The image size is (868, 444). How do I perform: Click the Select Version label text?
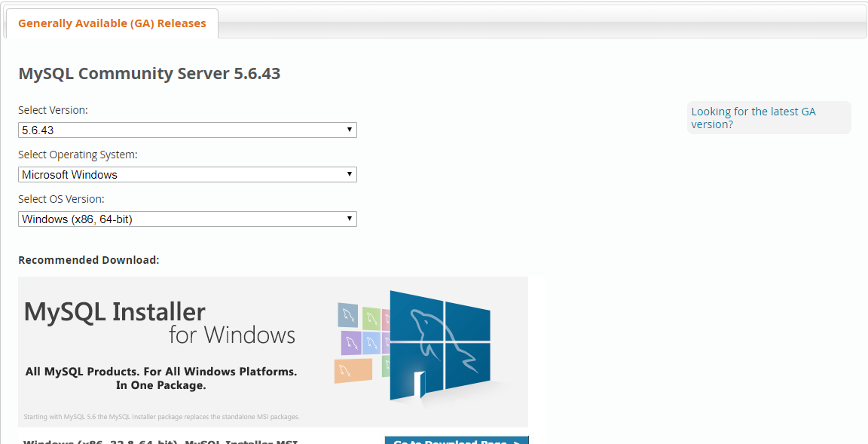[x=53, y=110]
